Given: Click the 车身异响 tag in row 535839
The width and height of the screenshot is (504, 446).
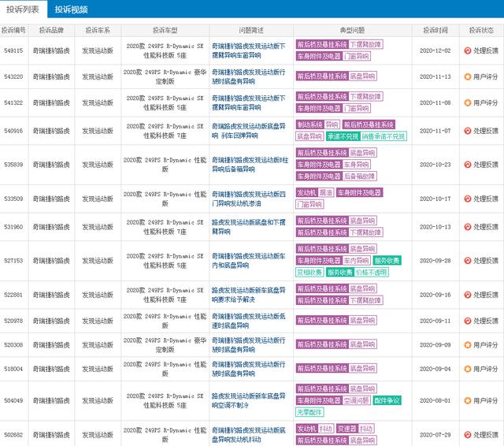Looking at the screenshot, I should coord(357,165).
